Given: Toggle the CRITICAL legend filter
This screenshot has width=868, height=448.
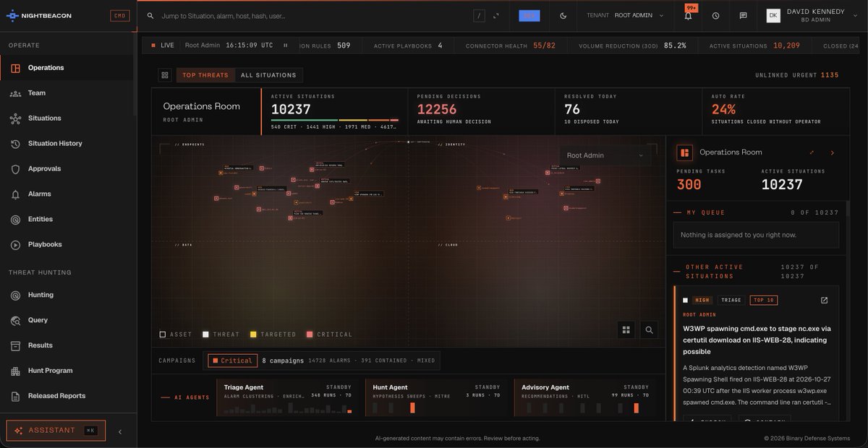Looking at the screenshot, I should 329,335.
